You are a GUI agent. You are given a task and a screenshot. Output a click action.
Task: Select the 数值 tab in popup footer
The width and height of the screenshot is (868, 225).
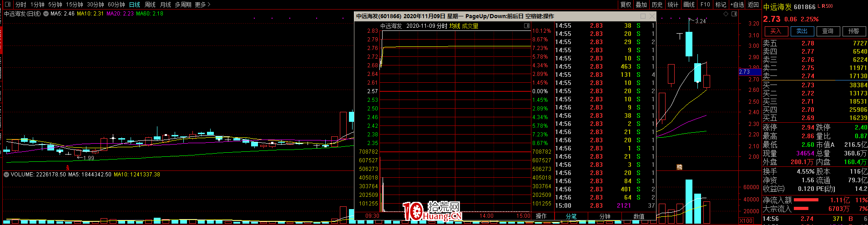click(639, 216)
